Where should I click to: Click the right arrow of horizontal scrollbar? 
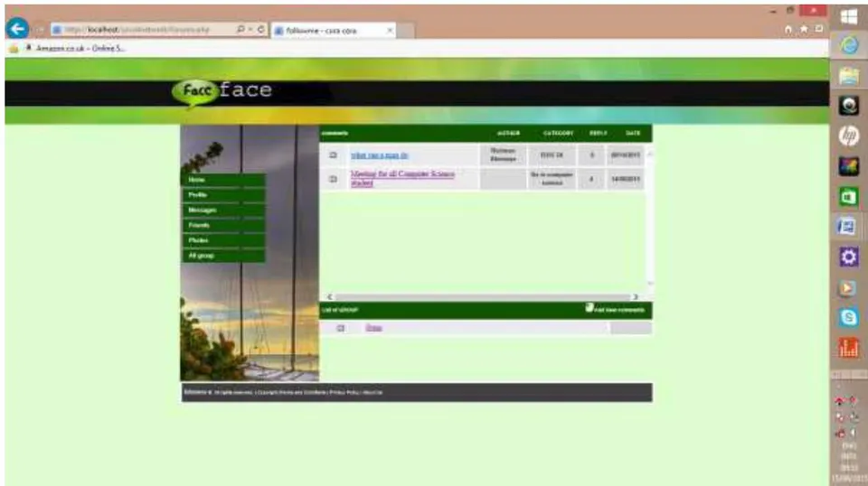(x=636, y=297)
